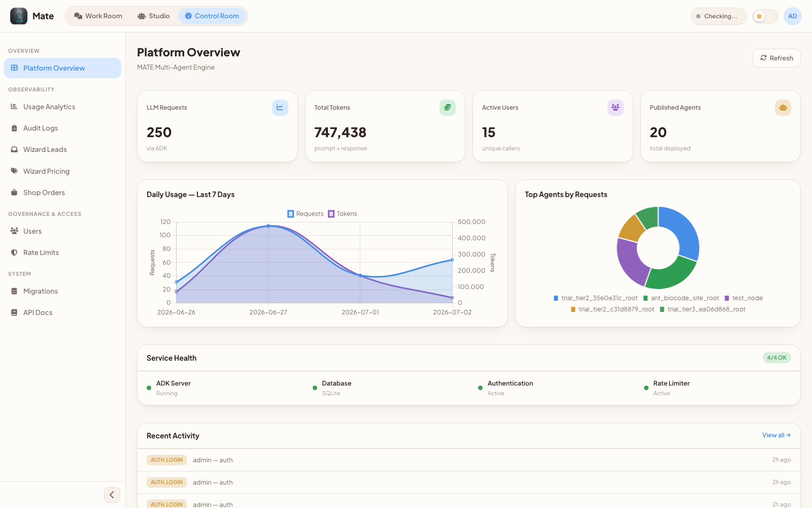This screenshot has height=508, width=812.
Task: Click the Top Agents by Requests heading
Action: pyautogui.click(x=566, y=195)
